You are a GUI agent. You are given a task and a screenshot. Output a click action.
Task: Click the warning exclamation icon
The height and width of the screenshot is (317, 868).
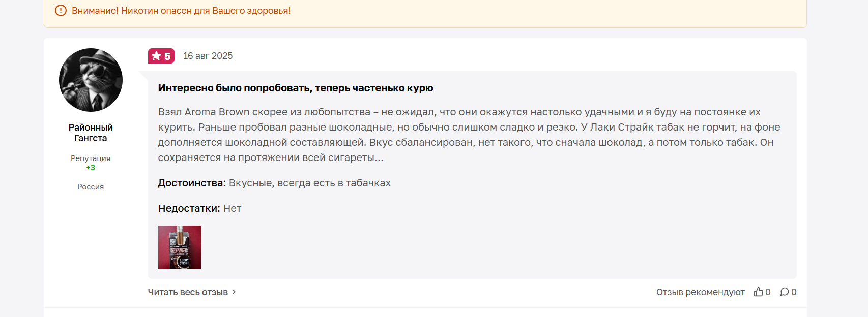coord(61,10)
